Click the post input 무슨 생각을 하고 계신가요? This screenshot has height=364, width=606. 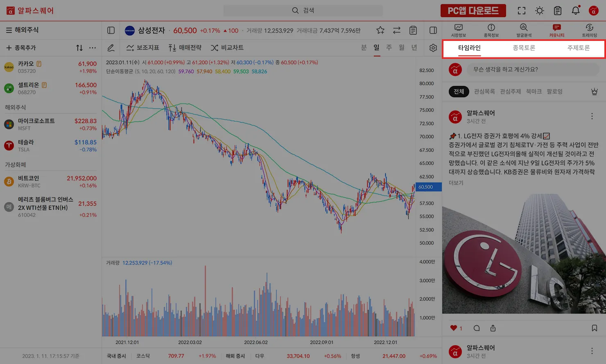tap(533, 70)
